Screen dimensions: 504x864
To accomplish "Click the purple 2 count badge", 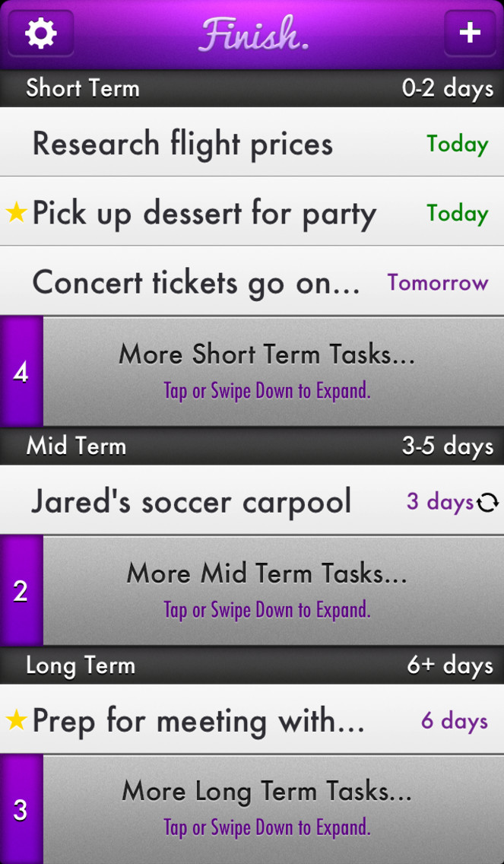I will click(21, 591).
